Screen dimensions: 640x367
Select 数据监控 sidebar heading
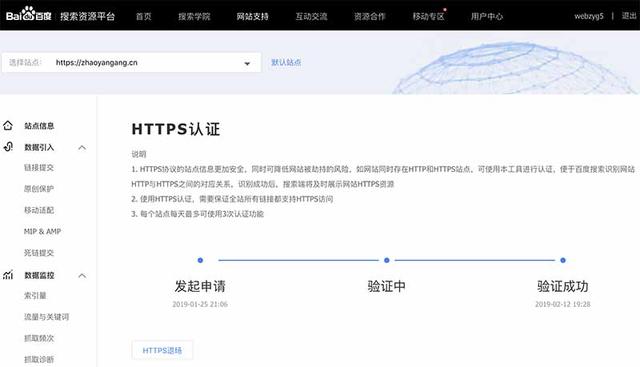(39, 275)
